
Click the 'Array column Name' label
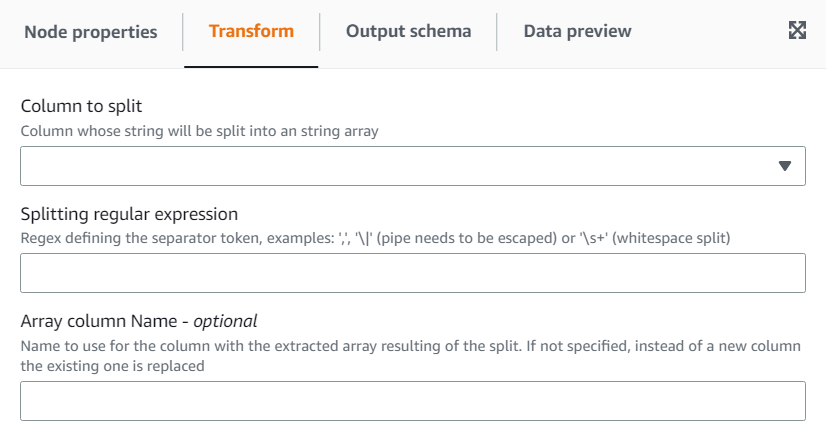(x=104, y=321)
